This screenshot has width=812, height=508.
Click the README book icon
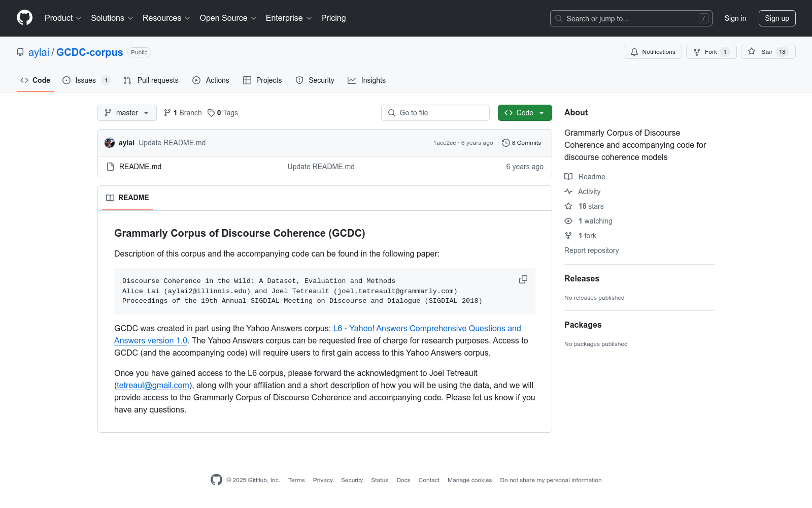tap(110, 198)
